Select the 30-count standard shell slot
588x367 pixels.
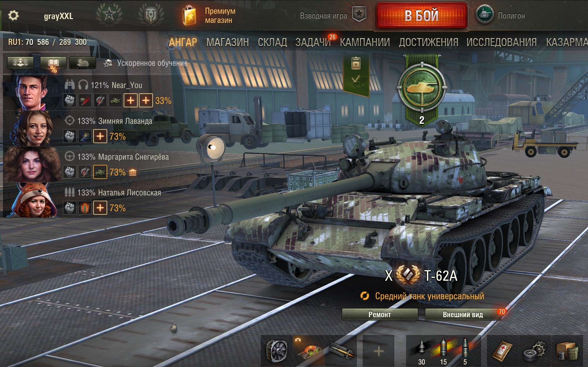[x=422, y=351]
